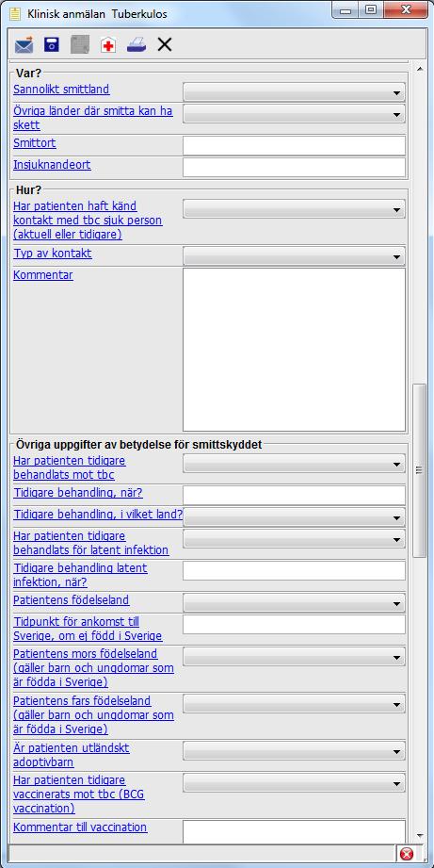The height and width of the screenshot is (868, 434).
Task: Click the Smittort link label
Action: 34,143
